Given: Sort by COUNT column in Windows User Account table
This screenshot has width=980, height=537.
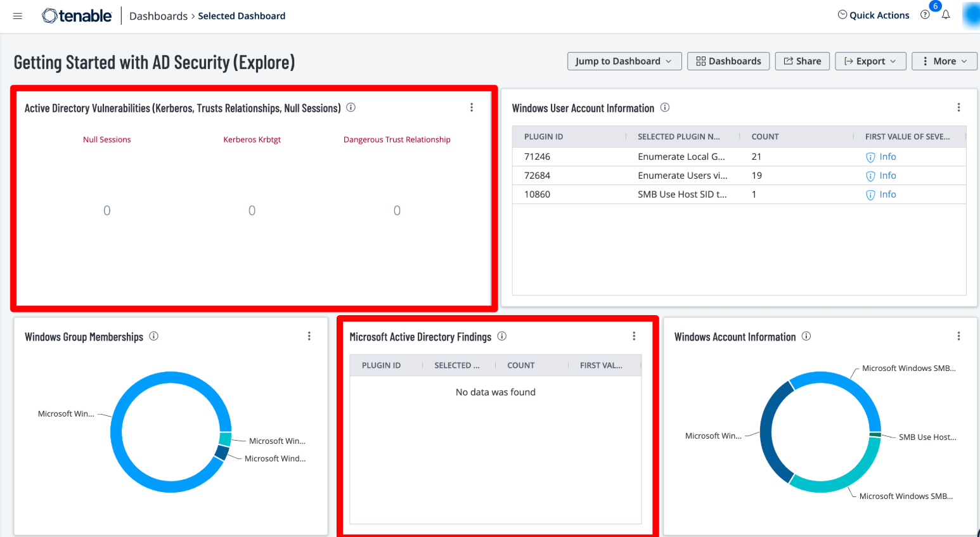Looking at the screenshot, I should point(765,137).
